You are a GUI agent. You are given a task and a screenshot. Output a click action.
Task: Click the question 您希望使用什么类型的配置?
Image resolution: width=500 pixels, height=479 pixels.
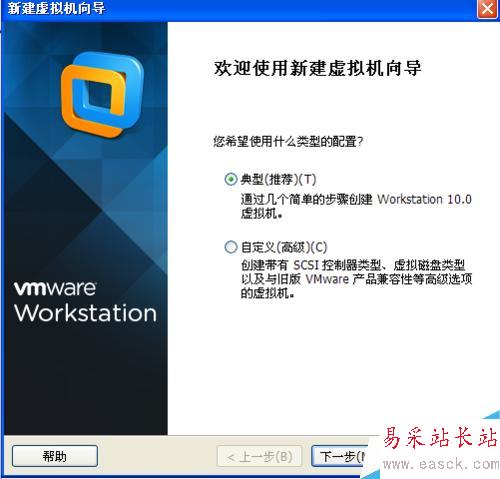pos(288,142)
